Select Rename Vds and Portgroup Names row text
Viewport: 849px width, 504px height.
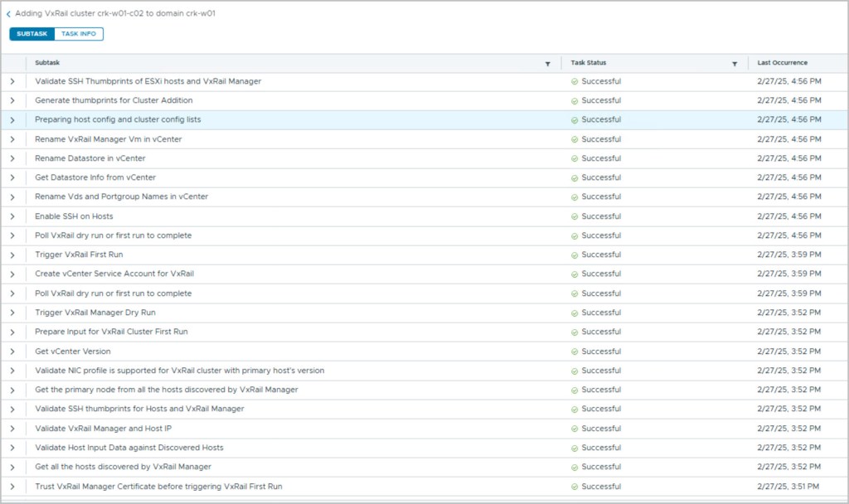click(x=121, y=196)
